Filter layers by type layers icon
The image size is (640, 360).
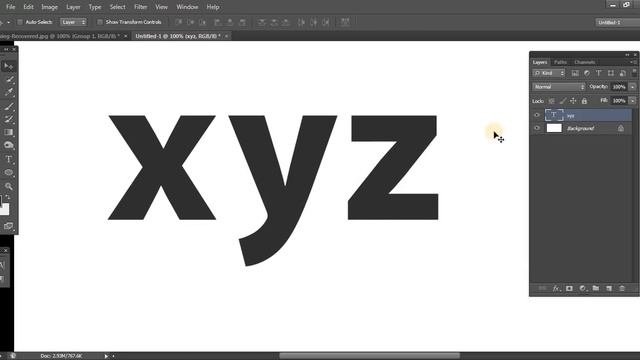click(x=598, y=73)
